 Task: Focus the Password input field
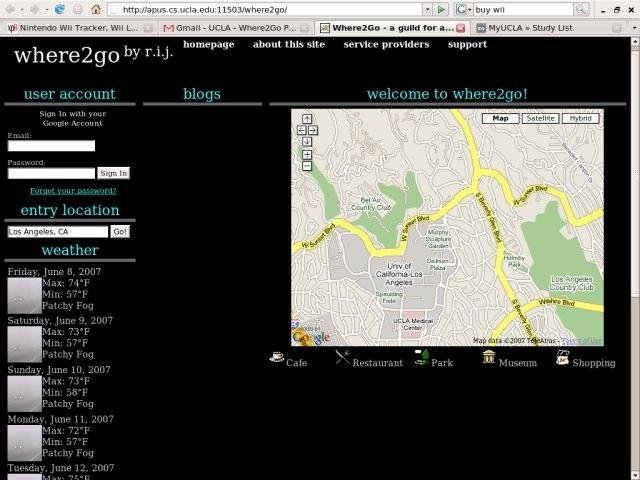[51, 173]
